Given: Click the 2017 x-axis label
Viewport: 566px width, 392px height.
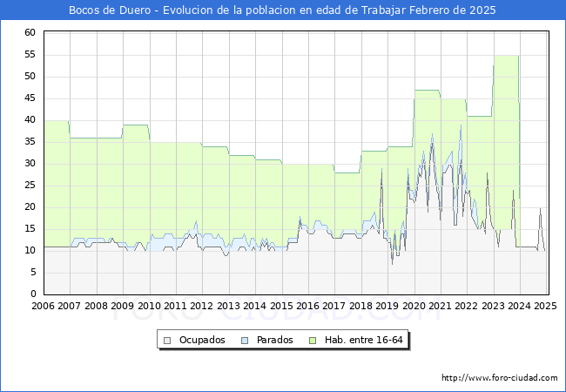Looking at the screenshot, I should (x=334, y=306).
